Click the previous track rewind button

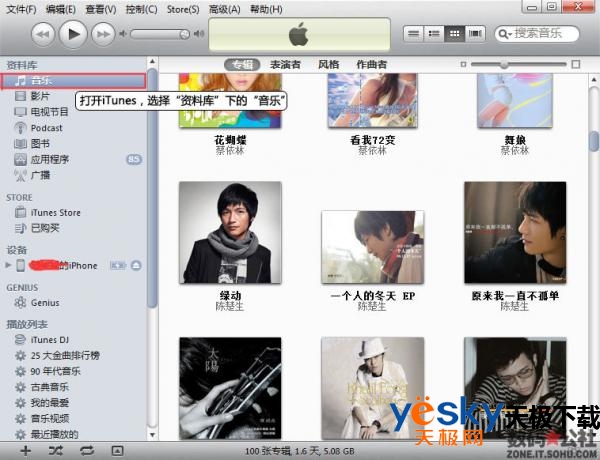[x=42, y=34]
